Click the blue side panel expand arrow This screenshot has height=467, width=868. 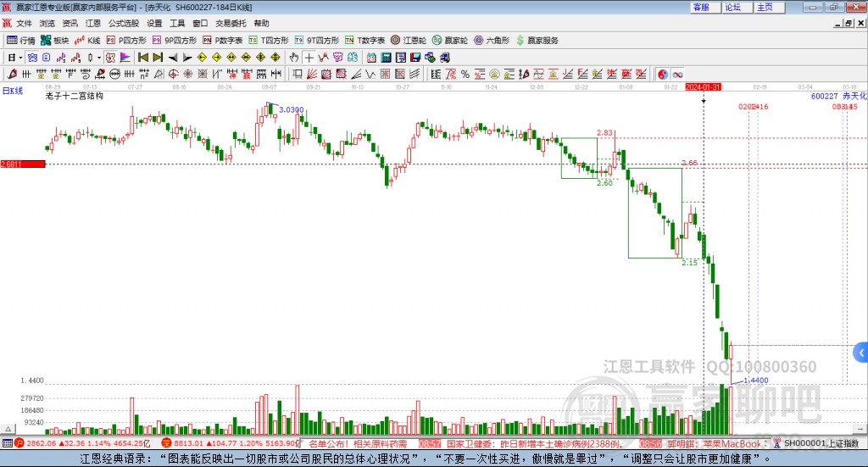point(861,353)
